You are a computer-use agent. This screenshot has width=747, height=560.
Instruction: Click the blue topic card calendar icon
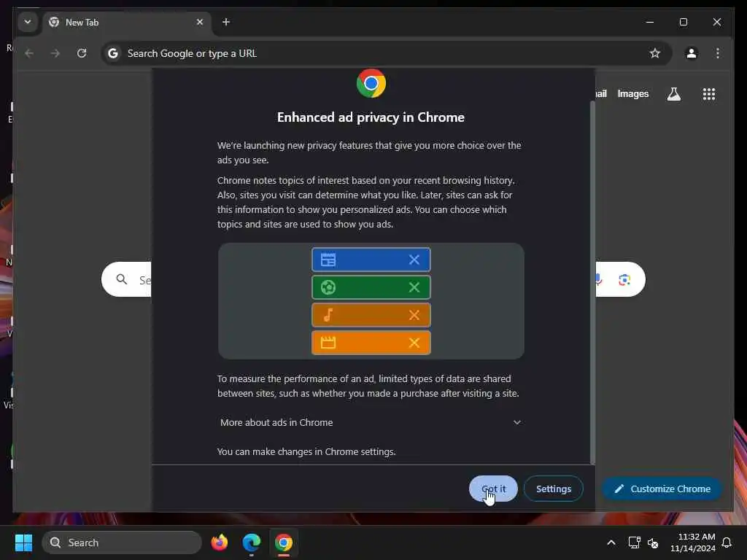tap(328, 260)
